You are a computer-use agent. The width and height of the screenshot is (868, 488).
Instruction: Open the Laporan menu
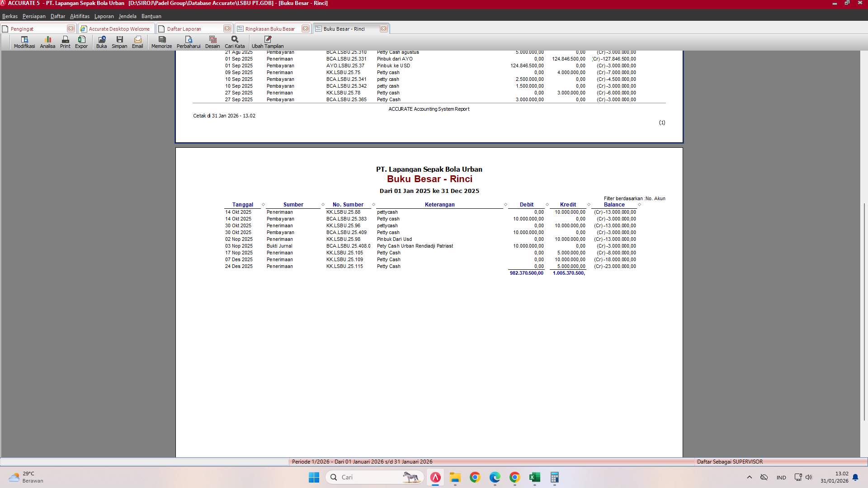click(104, 16)
